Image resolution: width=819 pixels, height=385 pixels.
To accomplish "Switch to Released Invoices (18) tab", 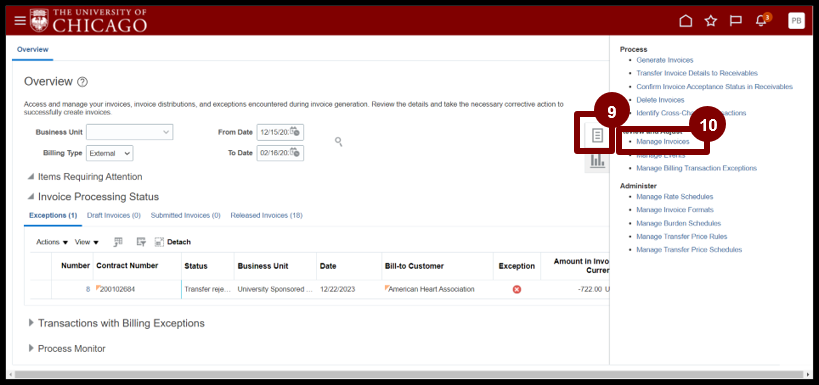I will pos(266,215).
